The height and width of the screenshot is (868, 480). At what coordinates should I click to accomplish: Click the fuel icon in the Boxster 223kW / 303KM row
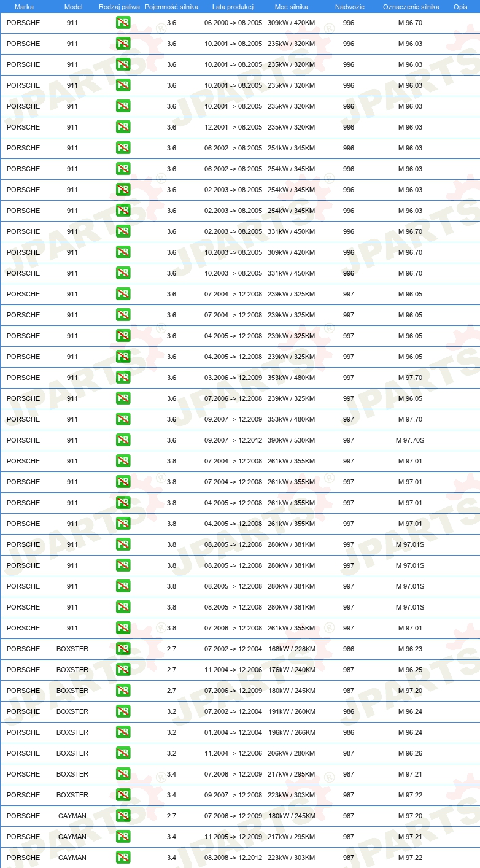click(x=123, y=796)
